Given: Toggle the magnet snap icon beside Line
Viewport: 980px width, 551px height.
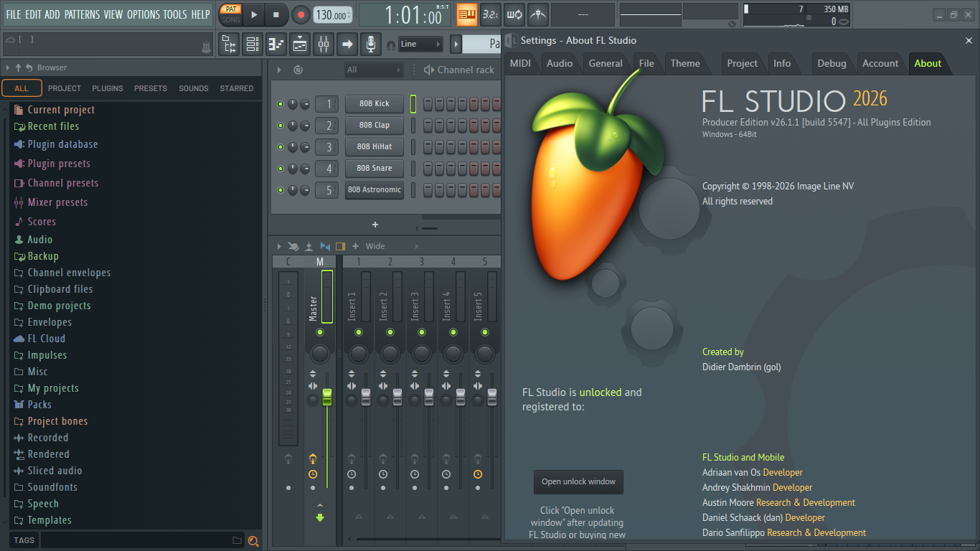Looking at the screenshot, I should click(390, 44).
